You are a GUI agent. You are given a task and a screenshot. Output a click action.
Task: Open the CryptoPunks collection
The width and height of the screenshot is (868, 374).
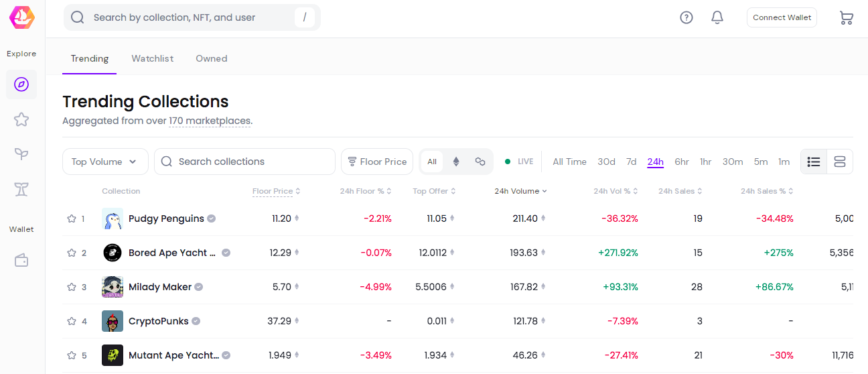[159, 321]
